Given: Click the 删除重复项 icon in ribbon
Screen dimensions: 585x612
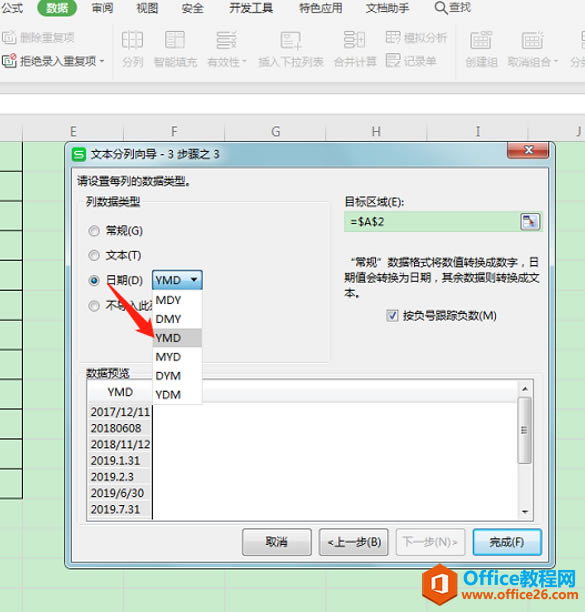Looking at the screenshot, I should [x=9, y=37].
